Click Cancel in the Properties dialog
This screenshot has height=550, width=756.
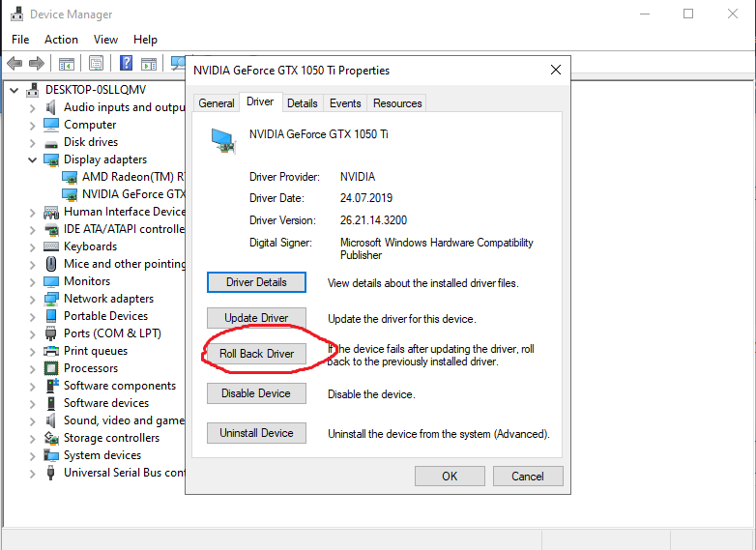pos(528,476)
